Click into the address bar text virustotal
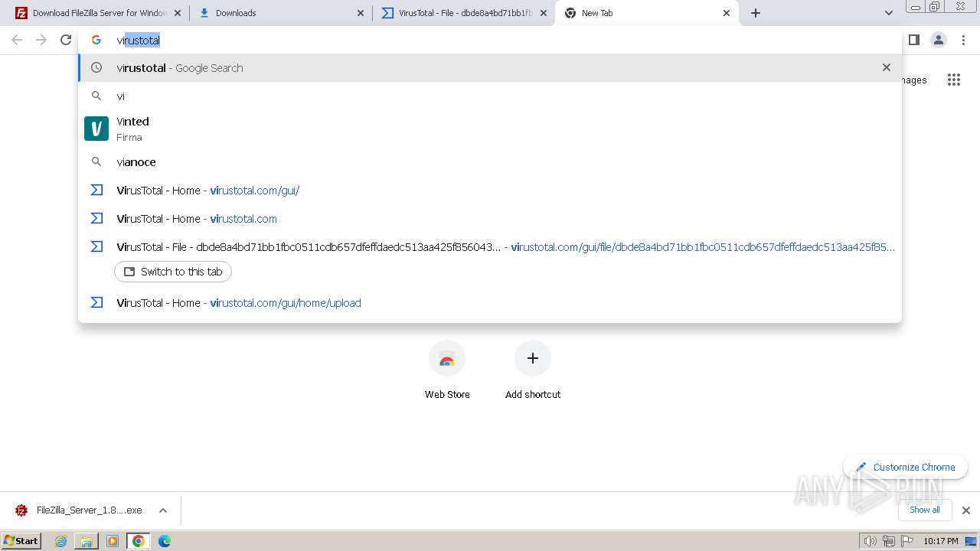Image resolution: width=980 pixels, height=551 pixels. tap(139, 41)
